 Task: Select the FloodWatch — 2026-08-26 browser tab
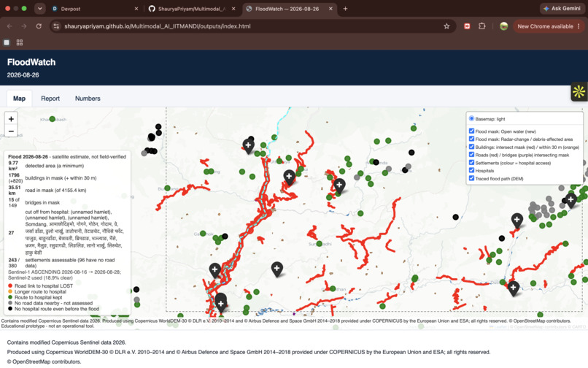[x=289, y=9]
